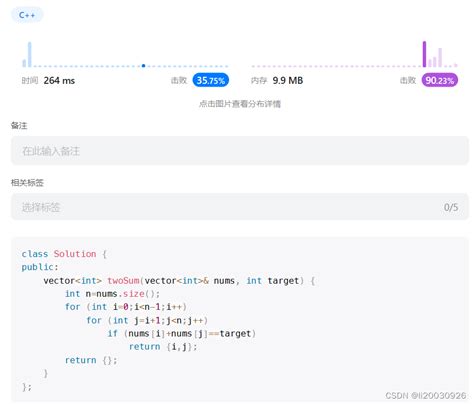Open the 选择标签 tag selector
Image resolution: width=474 pixels, height=404 pixels.
tap(240, 207)
